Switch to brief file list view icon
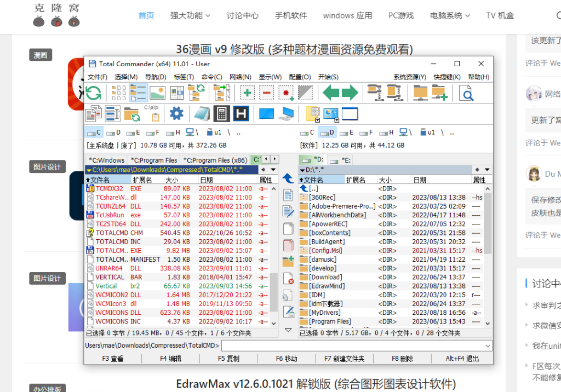 click(119, 93)
